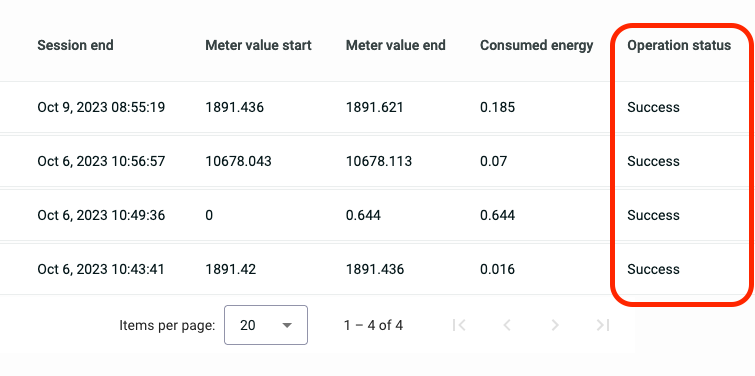The image size is (755, 376).
Task: Select the Oct 9, 2023 08:55:19 row
Action: 378,107
